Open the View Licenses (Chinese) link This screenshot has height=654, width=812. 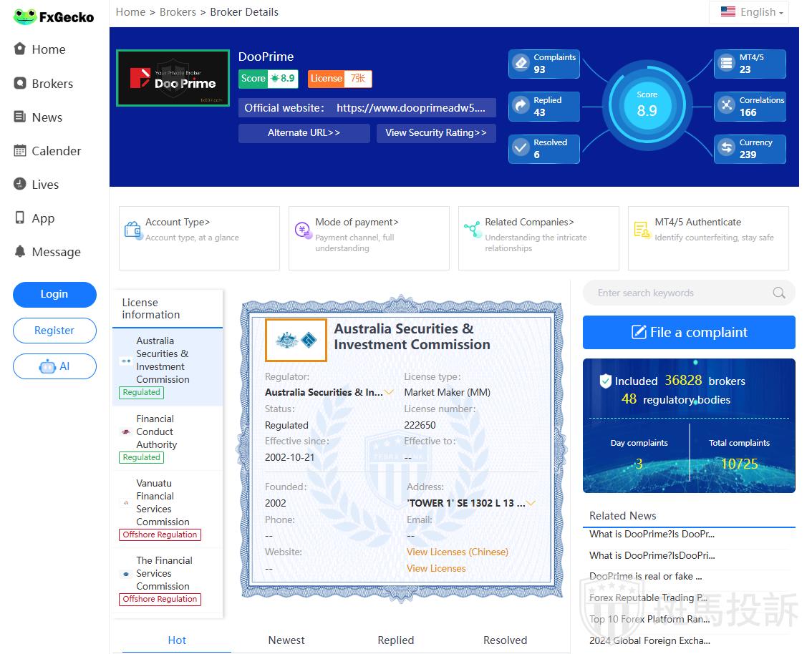pyautogui.click(x=457, y=552)
